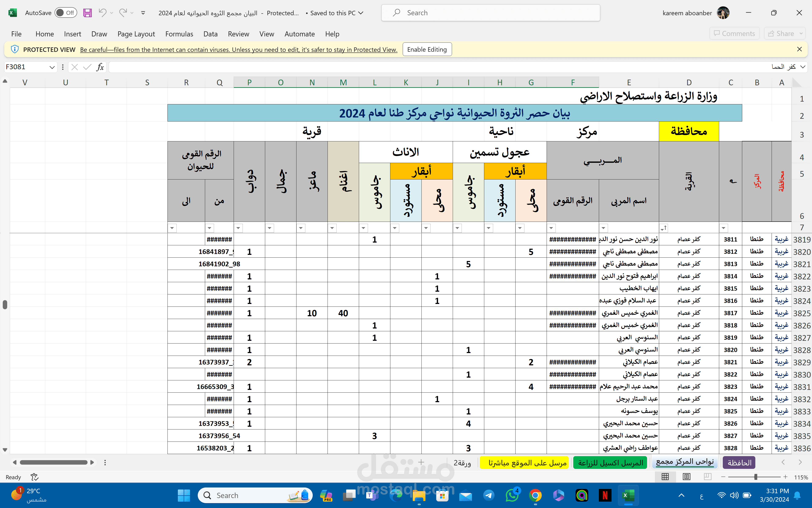
Task: Click the Redo arrow icon
Action: (123, 13)
